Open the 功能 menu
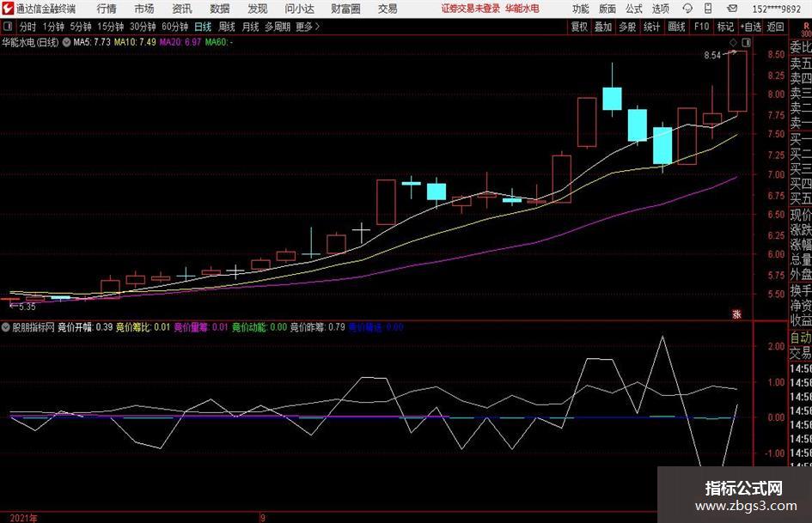812x523 pixels. point(581,9)
